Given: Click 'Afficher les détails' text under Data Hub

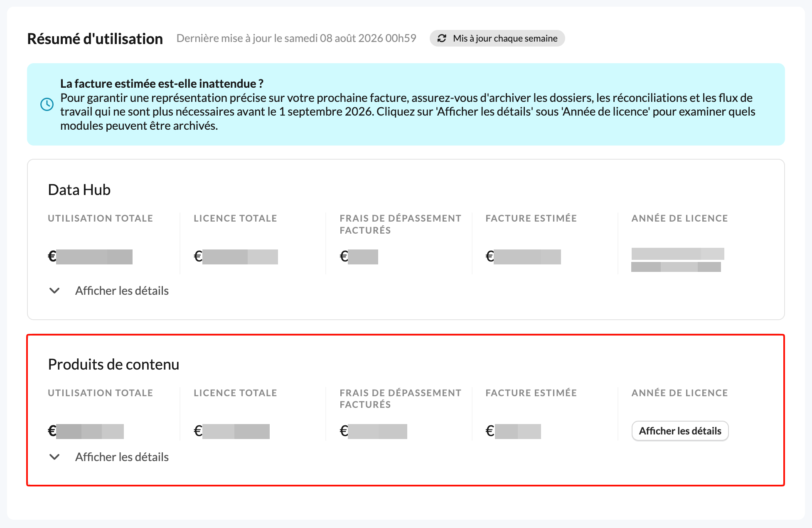Looking at the screenshot, I should 122,291.
